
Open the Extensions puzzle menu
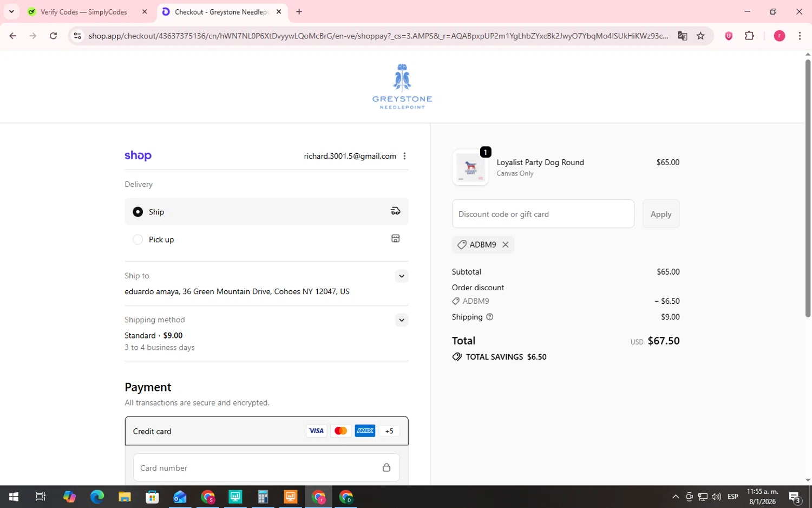pyautogui.click(x=750, y=36)
